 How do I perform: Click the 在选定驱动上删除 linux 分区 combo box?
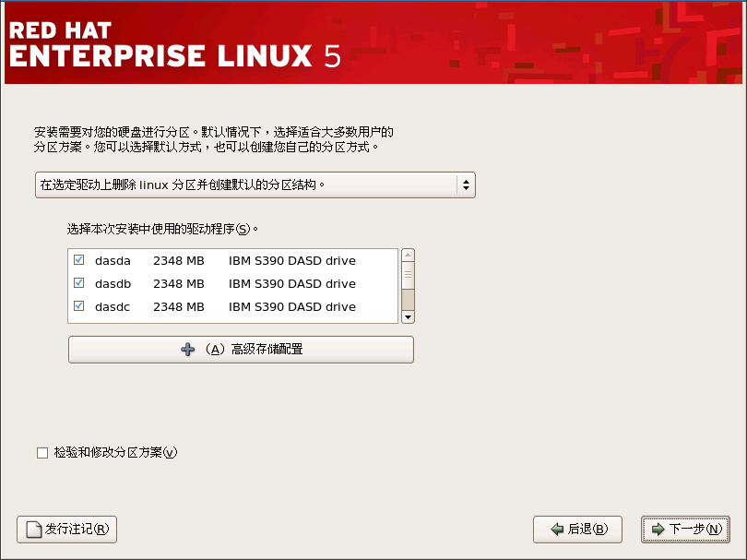244,185
